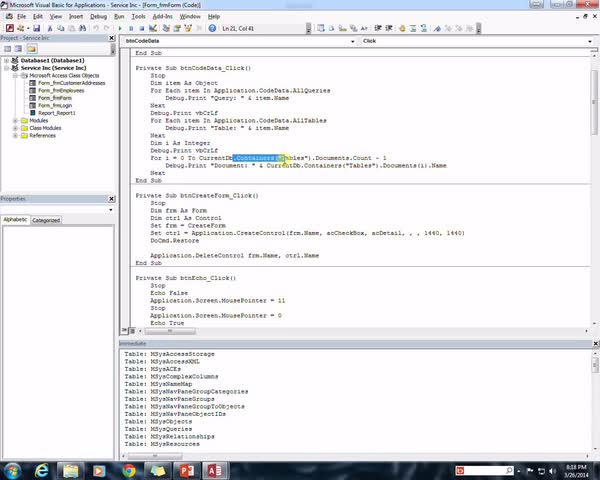Toggle Folders view in Project panel
The image size is (600, 480).
32,49
